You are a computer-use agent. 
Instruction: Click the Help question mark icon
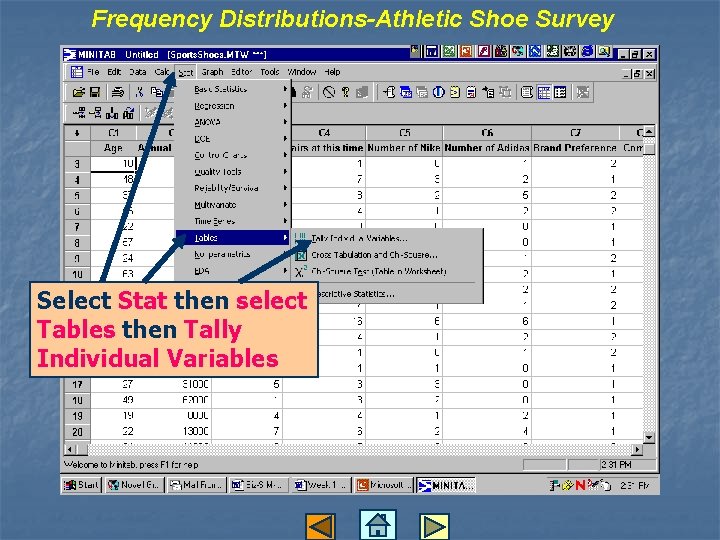pyautogui.click(x=345, y=93)
